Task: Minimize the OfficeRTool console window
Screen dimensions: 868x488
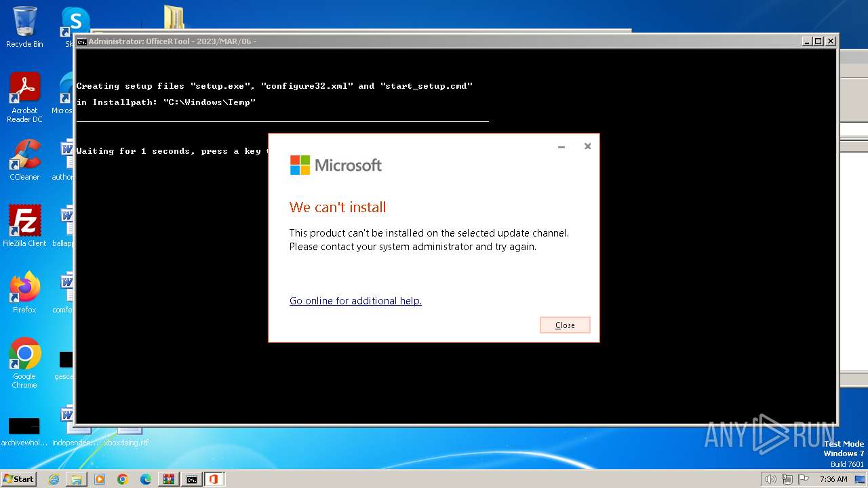Action: coord(807,41)
